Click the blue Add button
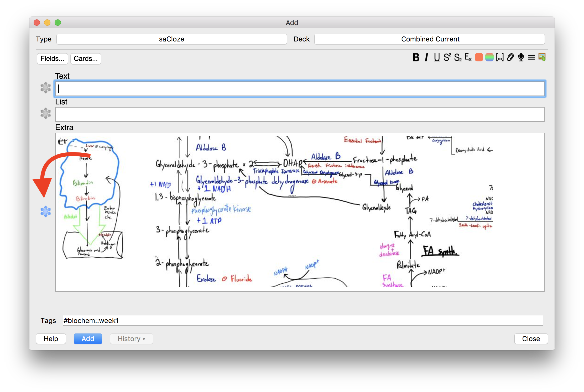This screenshot has height=392, width=584. [88, 339]
